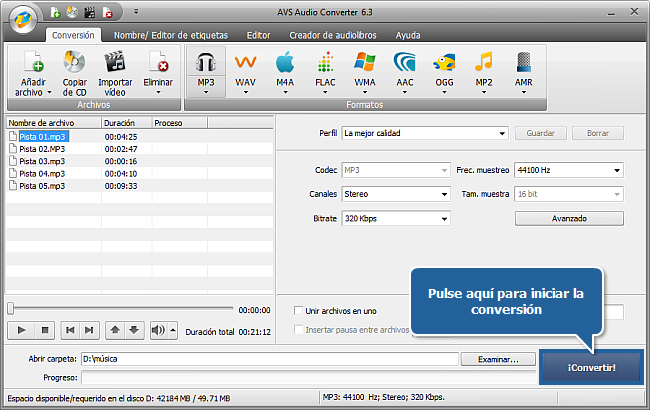650x410 pixels.
Task: Click the playback position slider
Action: click(120, 309)
